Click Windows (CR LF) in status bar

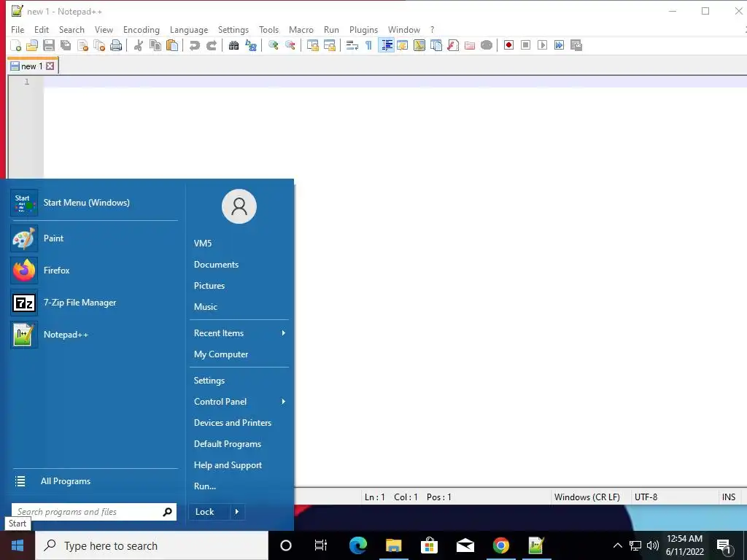click(x=587, y=497)
